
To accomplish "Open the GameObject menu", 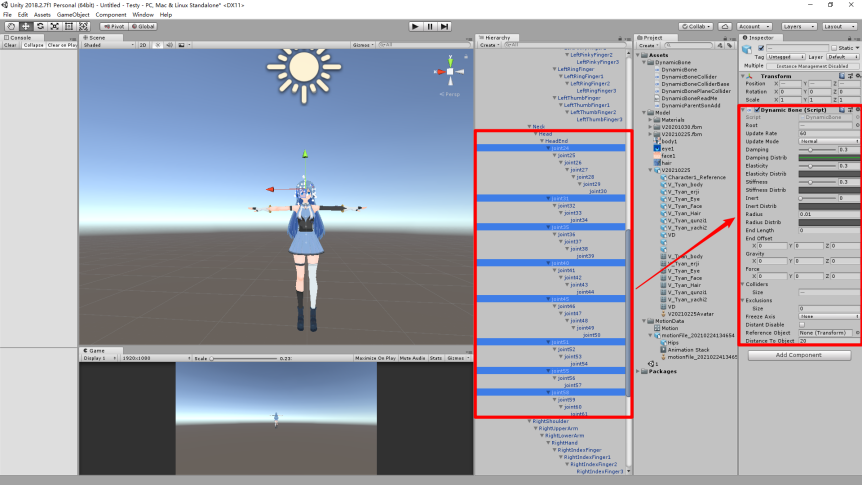I will tap(73, 15).
